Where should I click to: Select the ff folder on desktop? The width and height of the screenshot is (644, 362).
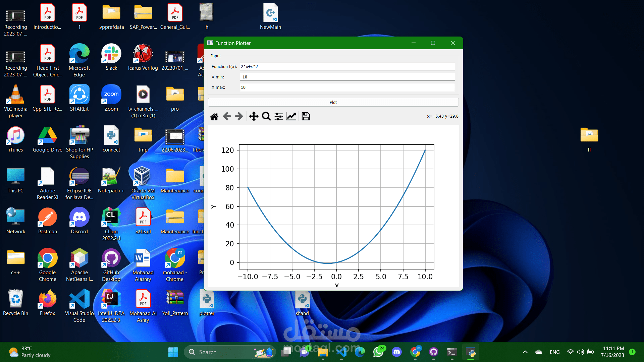[x=589, y=139]
